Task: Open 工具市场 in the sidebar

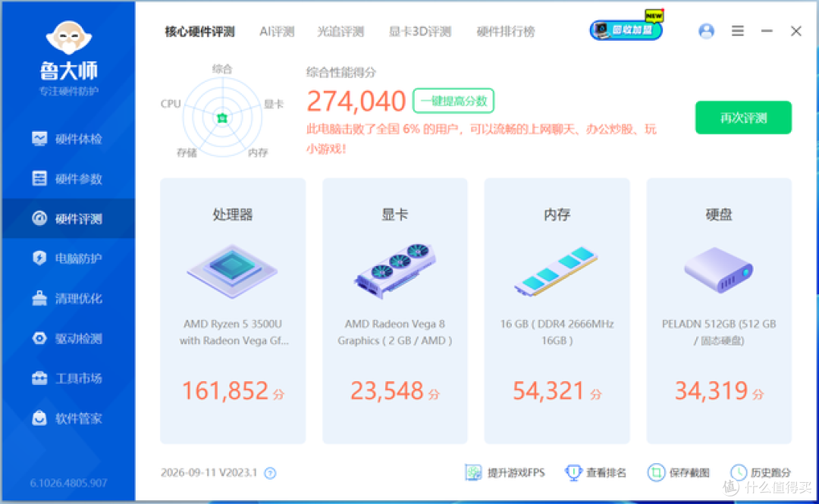Action: tap(67, 378)
